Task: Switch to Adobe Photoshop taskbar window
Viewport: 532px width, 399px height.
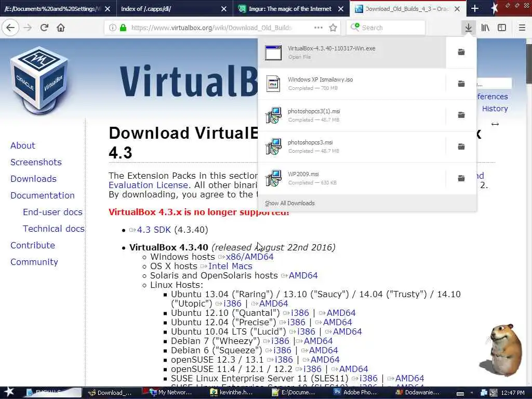Action: [355, 393]
